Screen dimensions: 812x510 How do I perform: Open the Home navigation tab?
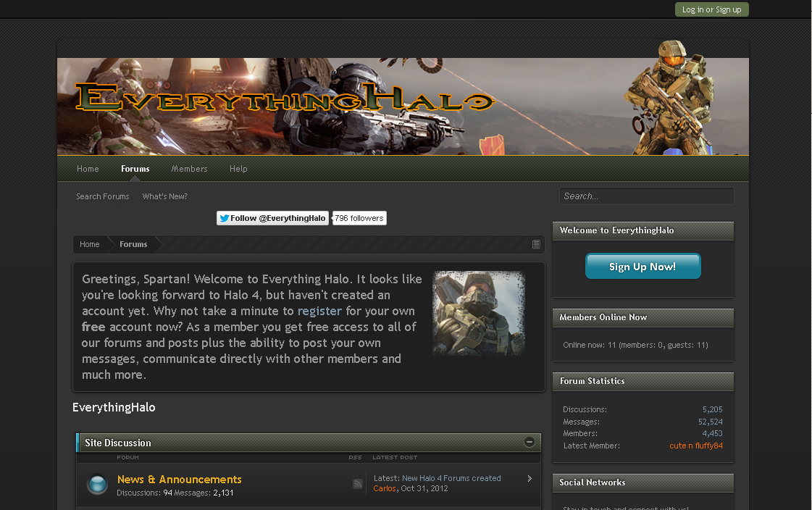[x=88, y=169]
